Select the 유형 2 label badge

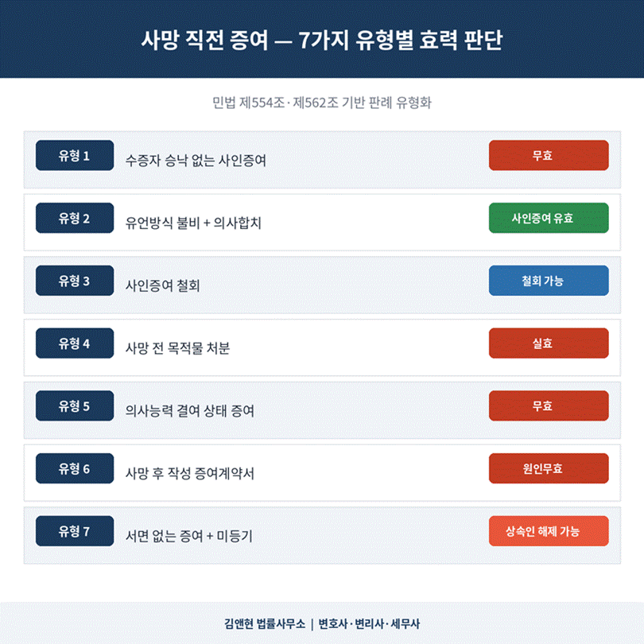click(x=75, y=218)
